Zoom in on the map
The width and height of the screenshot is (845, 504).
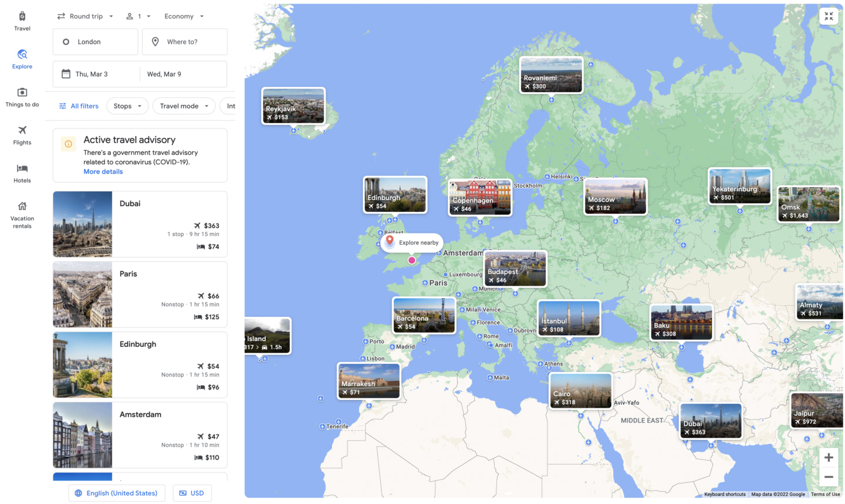[x=829, y=457]
